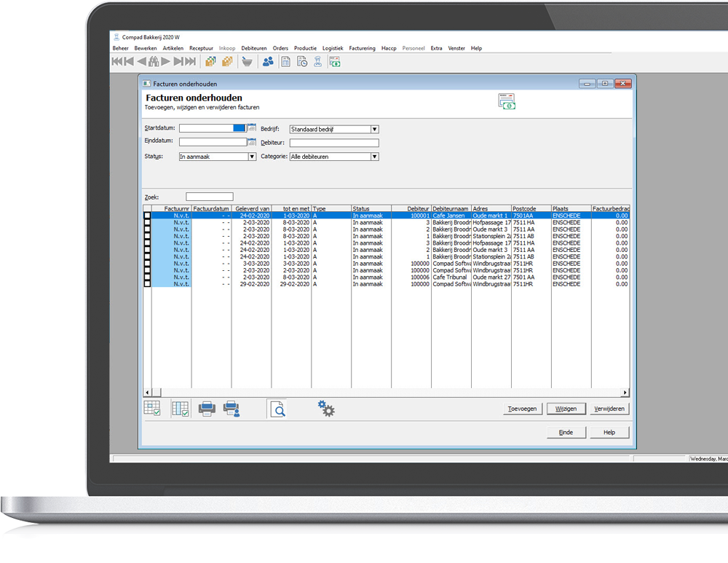
Task: Print per debtor with printer-person icon
Action: [232, 409]
